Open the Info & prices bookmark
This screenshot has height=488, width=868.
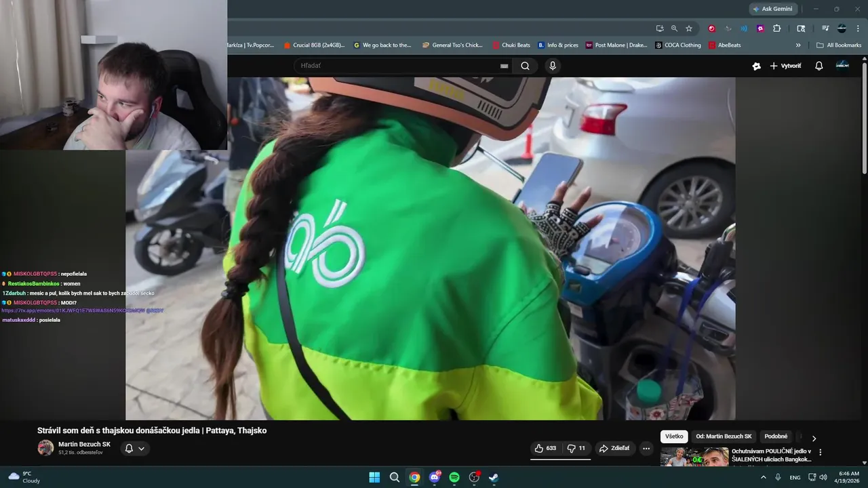pyautogui.click(x=558, y=45)
